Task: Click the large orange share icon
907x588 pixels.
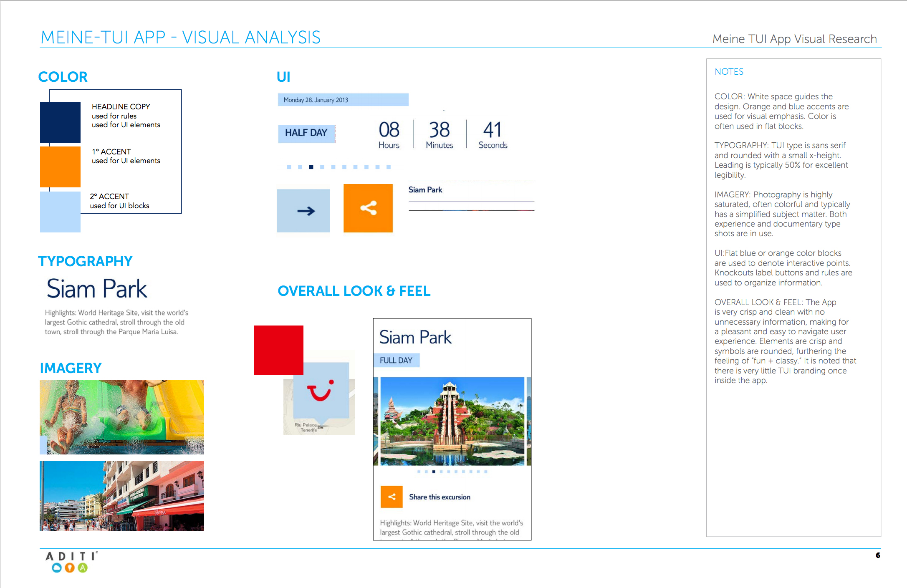Action: 368,208
